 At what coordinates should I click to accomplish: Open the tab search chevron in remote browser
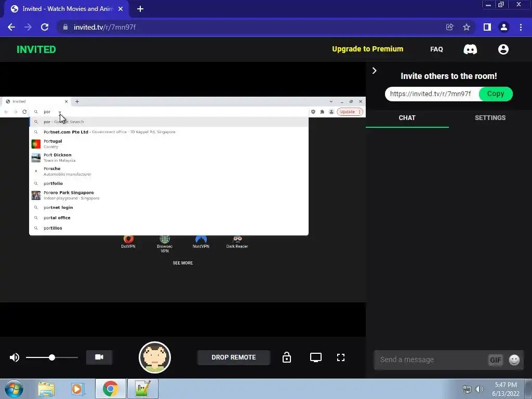(x=331, y=101)
